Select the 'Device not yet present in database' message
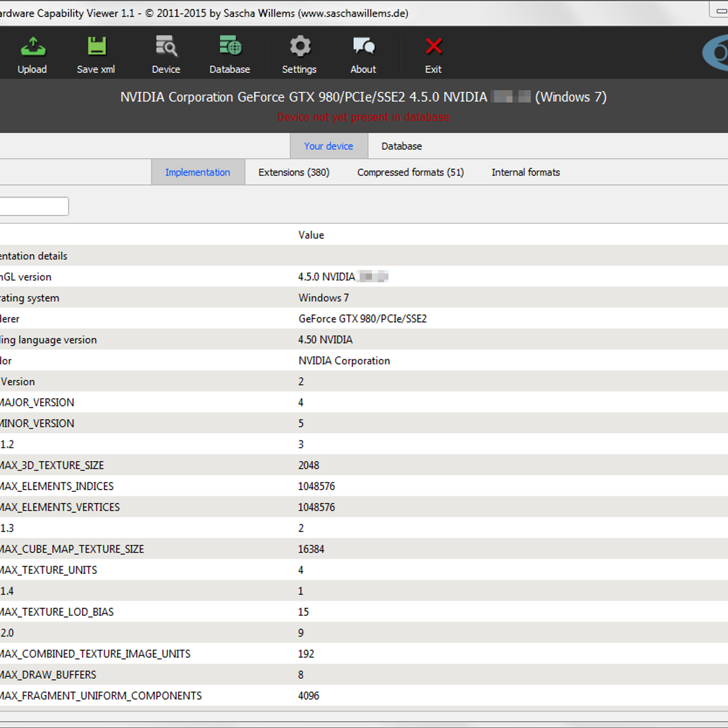 pos(363,117)
